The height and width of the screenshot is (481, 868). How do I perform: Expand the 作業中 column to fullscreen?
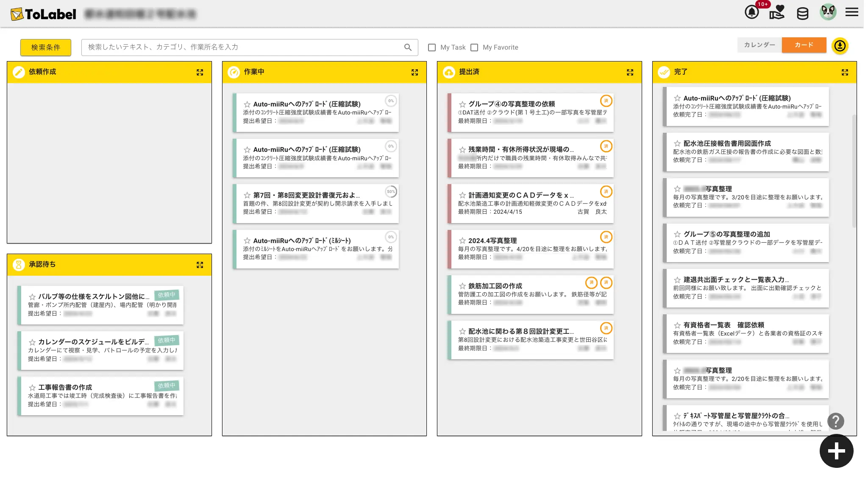(x=415, y=72)
